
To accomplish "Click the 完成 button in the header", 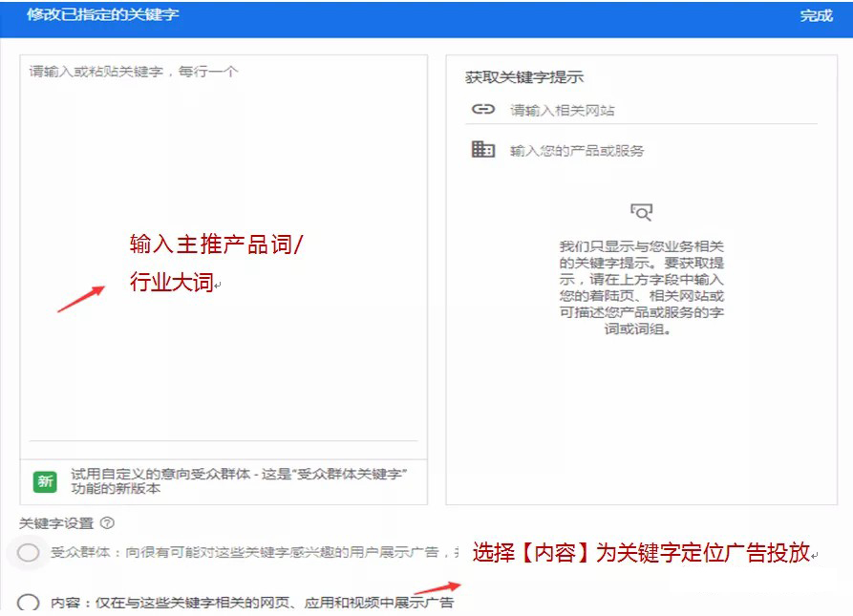I will click(x=816, y=16).
